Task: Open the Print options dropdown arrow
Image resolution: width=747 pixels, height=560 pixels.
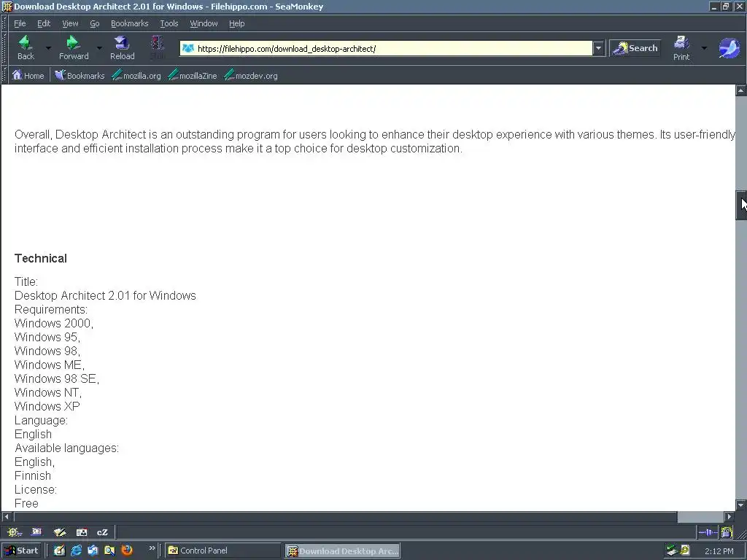Action: [704, 48]
